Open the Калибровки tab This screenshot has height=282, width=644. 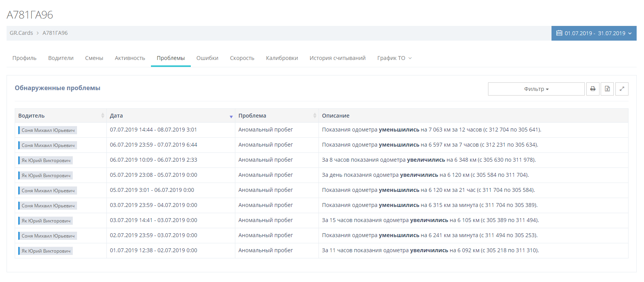click(282, 58)
